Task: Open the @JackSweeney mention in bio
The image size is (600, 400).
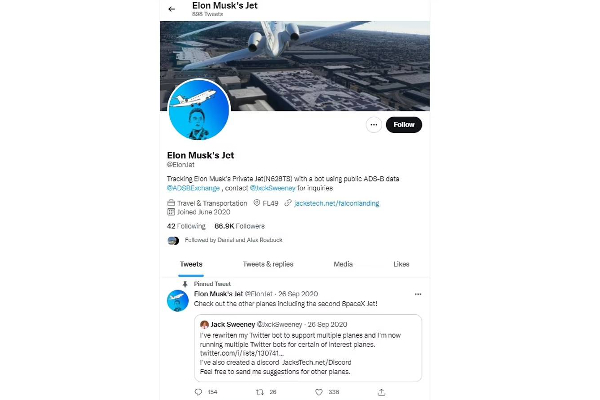Action: (x=272, y=188)
